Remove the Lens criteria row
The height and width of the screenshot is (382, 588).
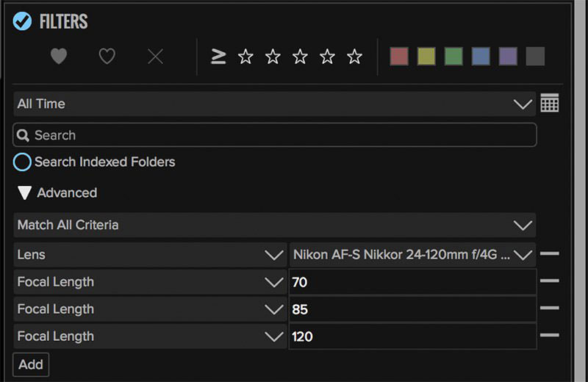coord(549,254)
